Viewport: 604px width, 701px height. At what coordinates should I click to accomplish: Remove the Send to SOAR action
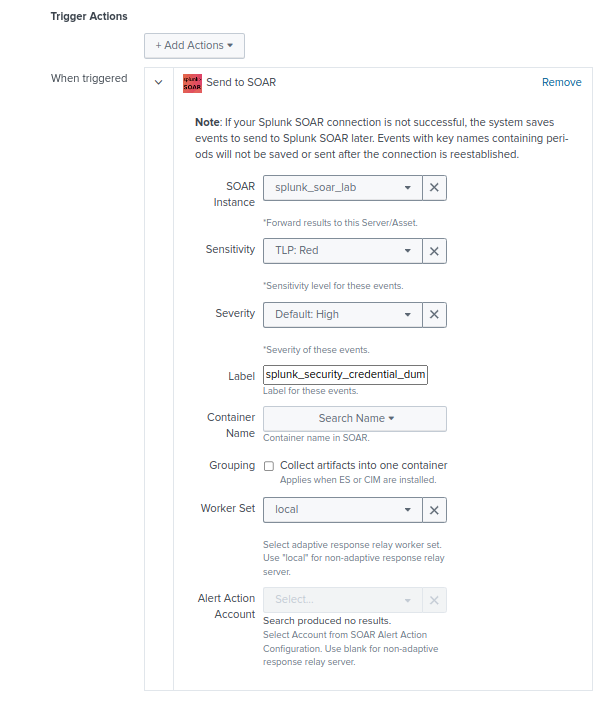[x=561, y=82]
